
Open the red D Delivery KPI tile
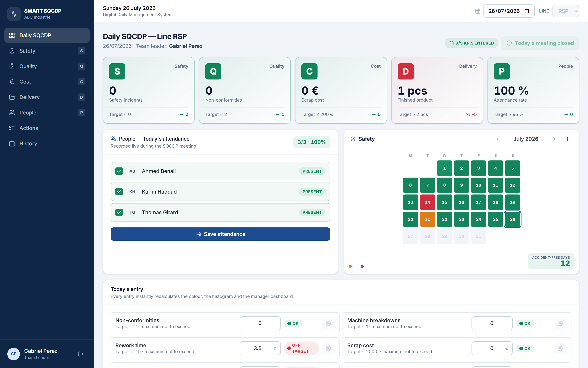point(437,90)
